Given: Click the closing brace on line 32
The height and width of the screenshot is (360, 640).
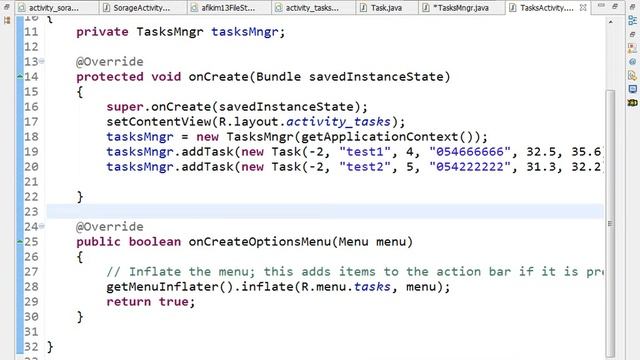Looking at the screenshot, I should pyautogui.click(x=50, y=347).
